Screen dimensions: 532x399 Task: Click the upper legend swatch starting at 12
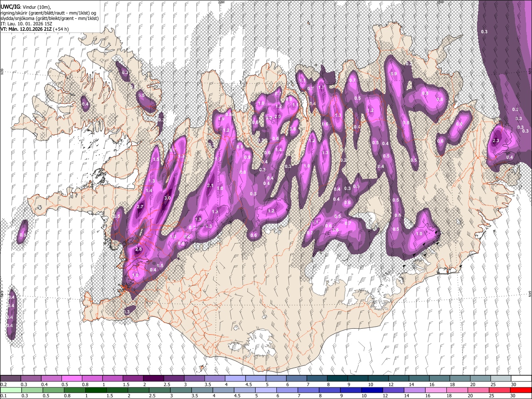point(399,379)
